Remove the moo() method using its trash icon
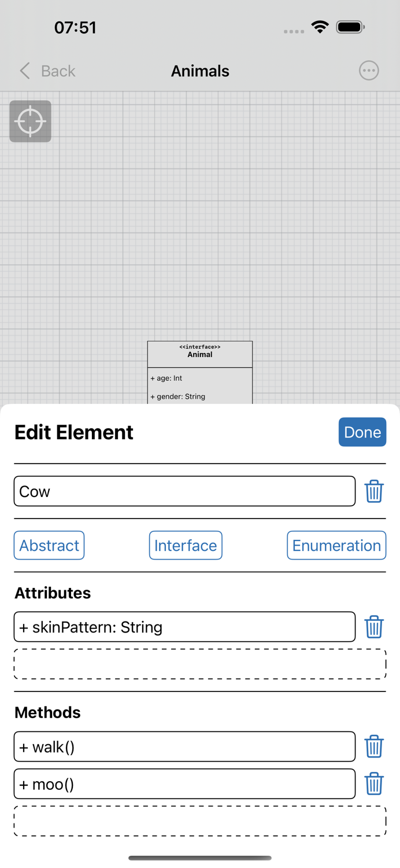The width and height of the screenshot is (400, 868). (x=374, y=784)
